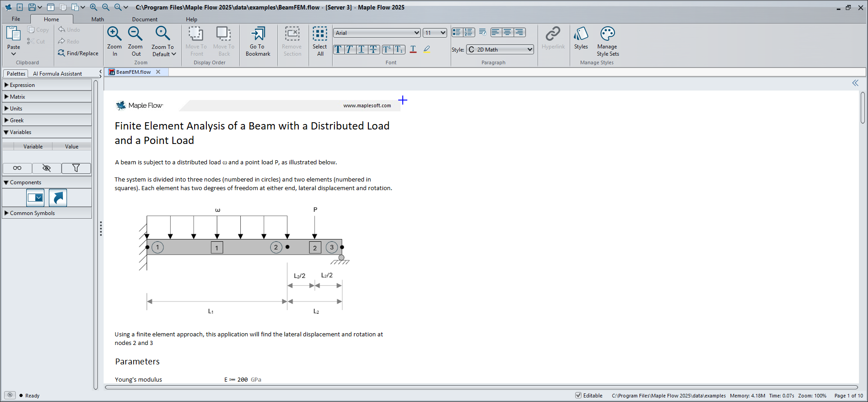The height and width of the screenshot is (402, 868).
Task: Open the 2D Math style dropdown
Action: [x=500, y=50]
